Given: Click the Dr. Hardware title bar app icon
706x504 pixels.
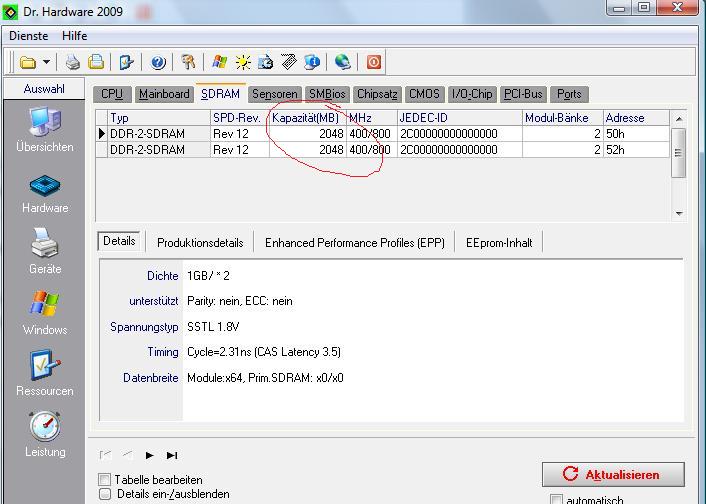Looking at the screenshot, I should point(10,12).
